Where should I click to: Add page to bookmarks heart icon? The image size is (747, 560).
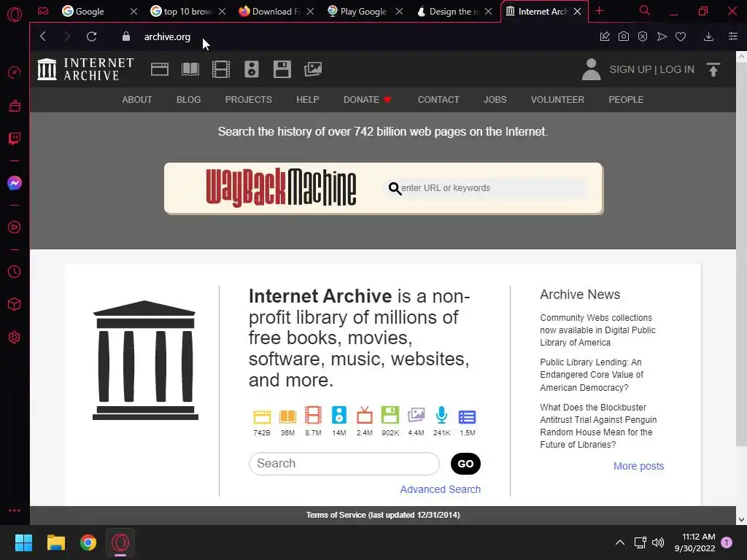pos(681,36)
